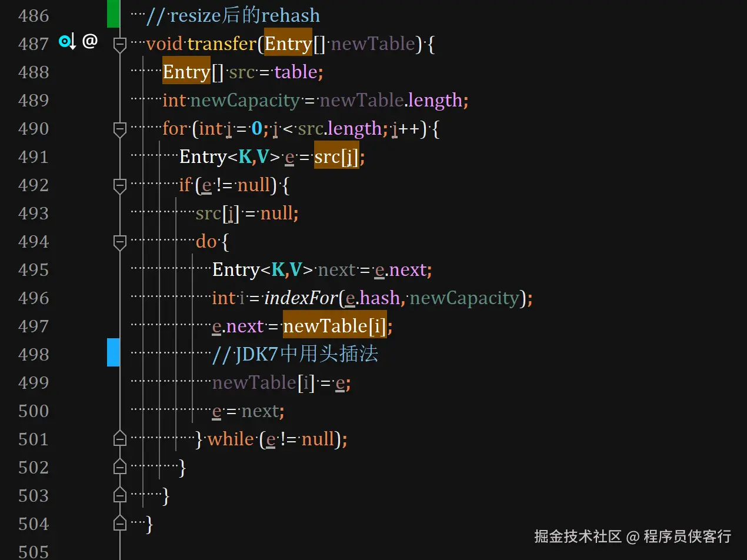
Task: Click fold end marker on line 503
Action: tap(119, 495)
